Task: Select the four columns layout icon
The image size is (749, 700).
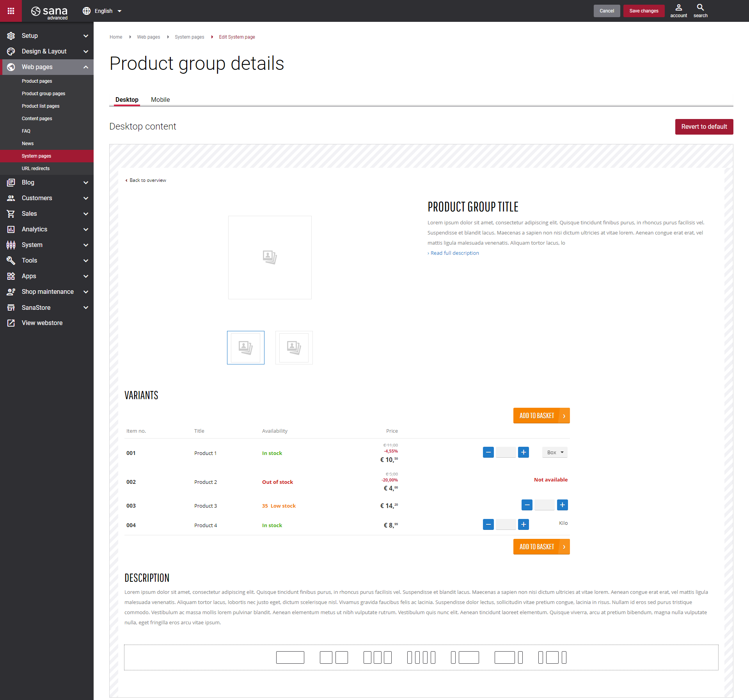Action: pyautogui.click(x=421, y=657)
